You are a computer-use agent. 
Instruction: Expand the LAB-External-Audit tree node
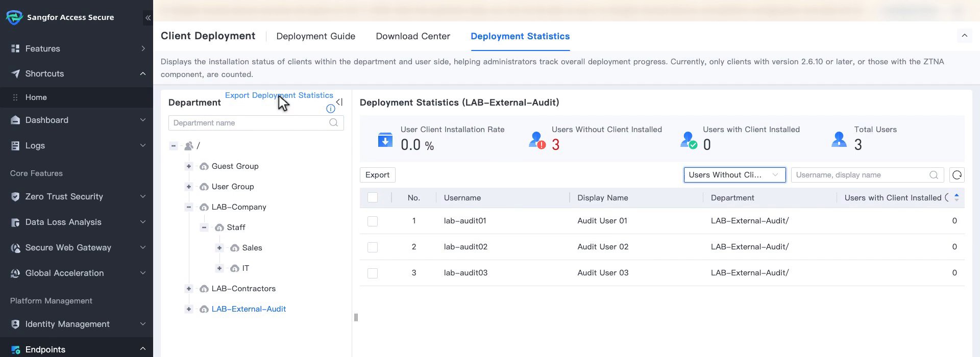tap(189, 309)
